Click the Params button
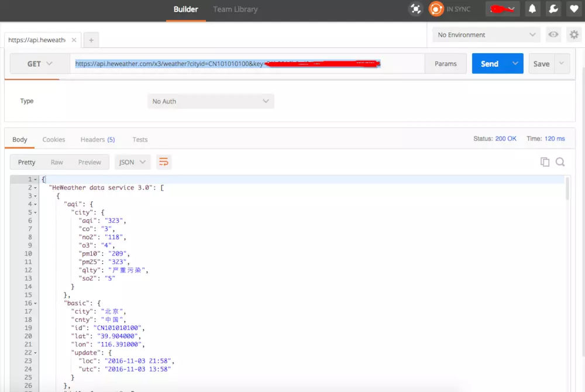Image resolution: width=585 pixels, height=392 pixels. [445, 64]
